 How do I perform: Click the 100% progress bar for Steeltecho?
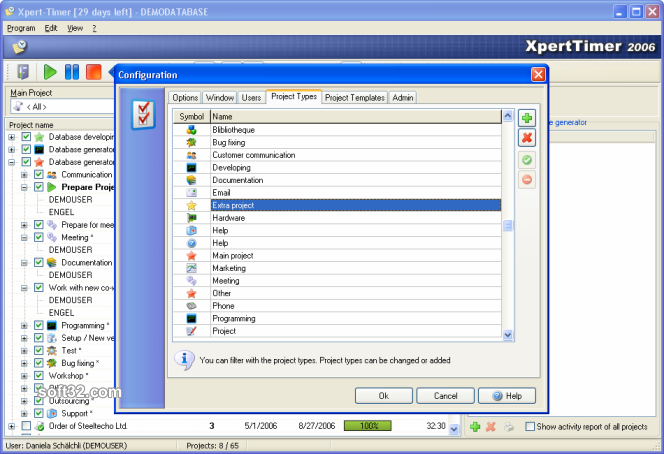click(368, 426)
